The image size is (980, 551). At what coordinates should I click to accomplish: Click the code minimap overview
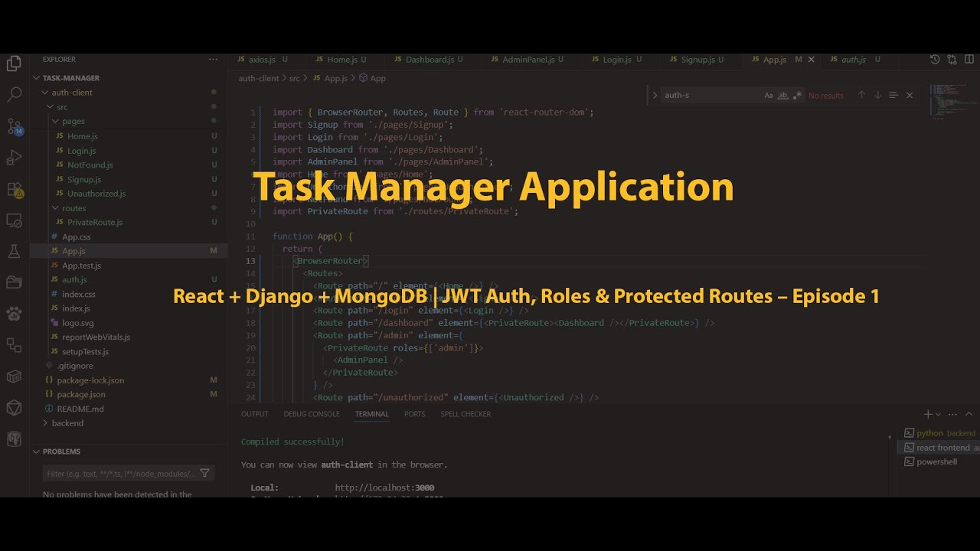949,102
